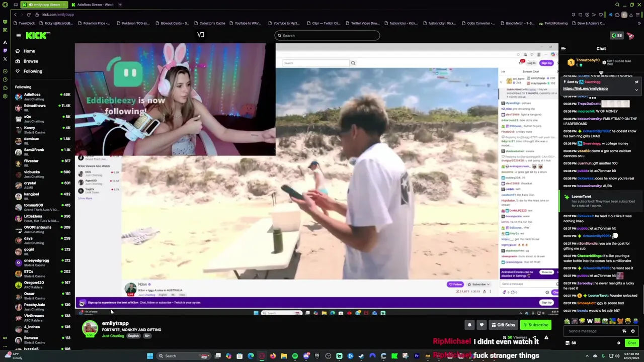Open the Odds Converter bookmark

coord(478,23)
